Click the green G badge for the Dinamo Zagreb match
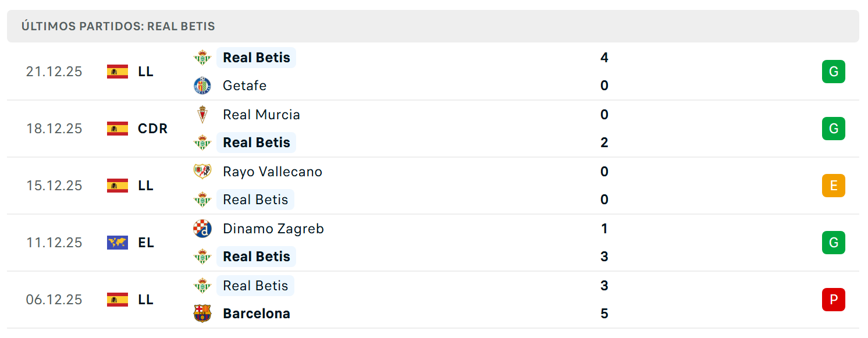This screenshot has height=338, width=868. click(834, 243)
